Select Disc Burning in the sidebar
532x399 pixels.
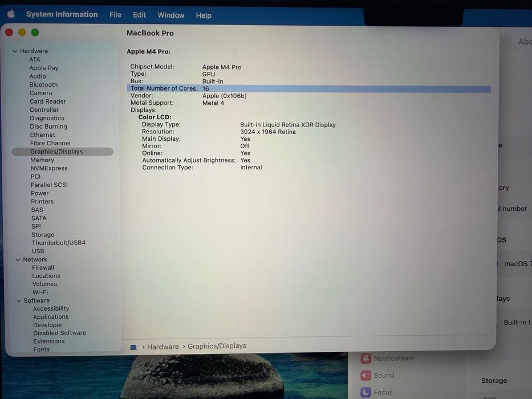[x=48, y=127]
